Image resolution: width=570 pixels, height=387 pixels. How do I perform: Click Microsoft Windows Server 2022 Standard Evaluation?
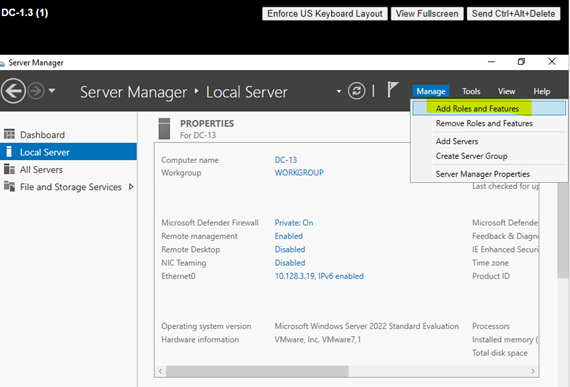pyautogui.click(x=366, y=326)
